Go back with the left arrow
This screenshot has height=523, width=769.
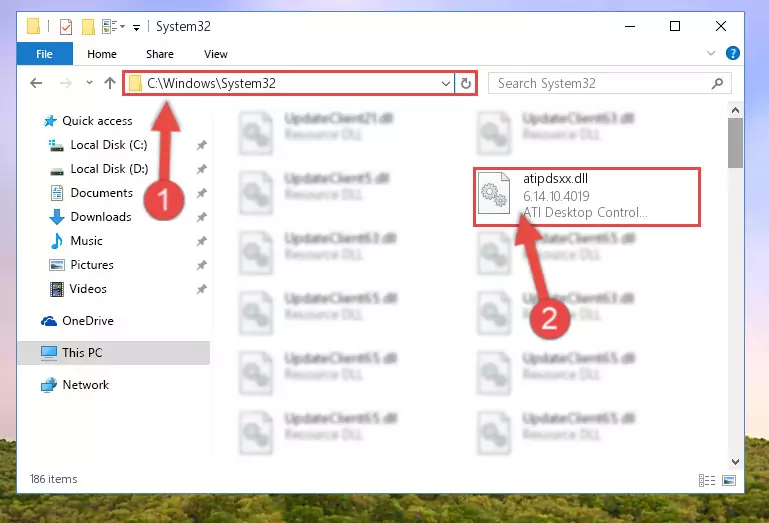pos(36,83)
